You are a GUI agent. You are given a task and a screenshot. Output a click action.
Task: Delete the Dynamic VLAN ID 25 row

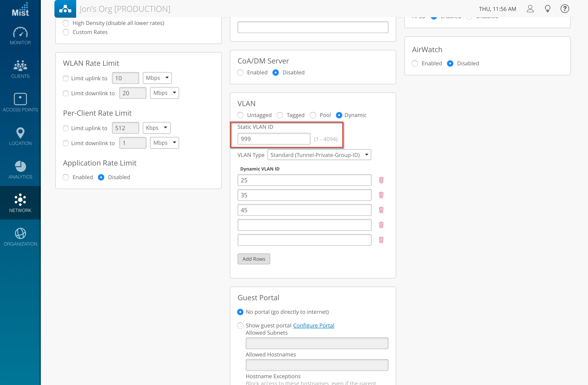coord(381,180)
